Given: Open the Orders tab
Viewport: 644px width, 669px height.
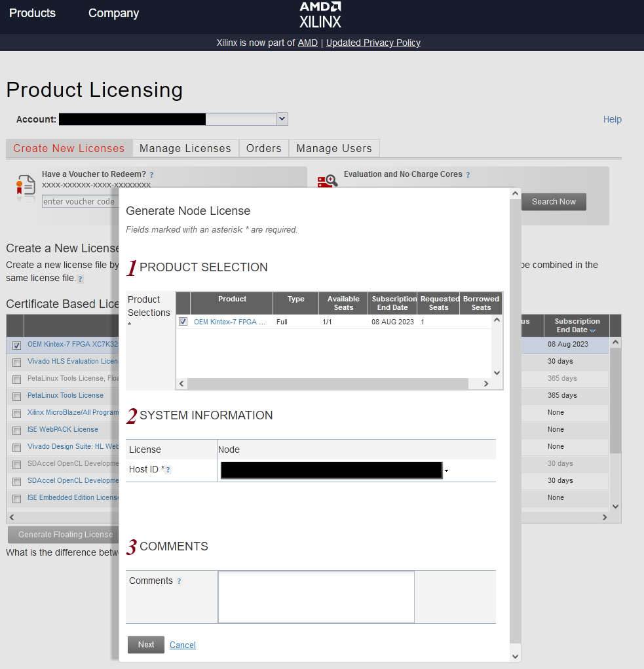Looking at the screenshot, I should click(263, 149).
